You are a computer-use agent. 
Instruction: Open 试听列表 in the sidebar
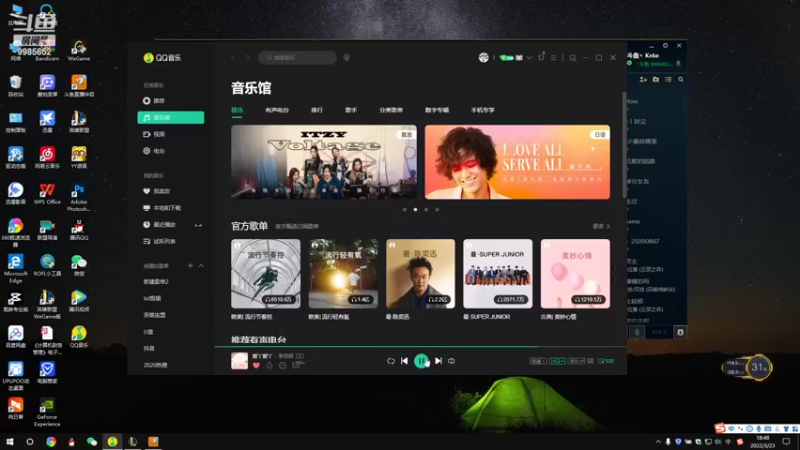pyautogui.click(x=159, y=241)
